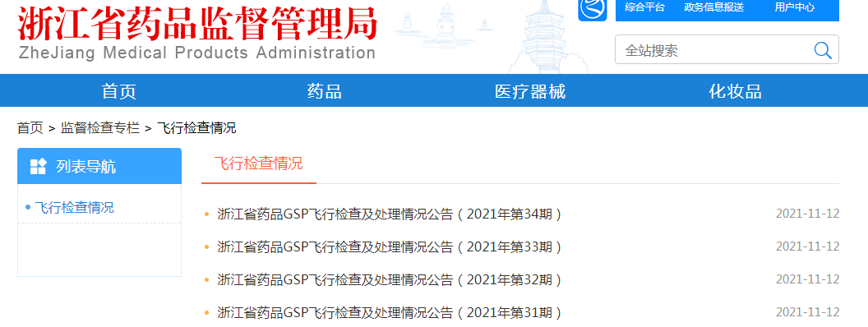This screenshot has width=868, height=327.
Task: Click the 浙江省药品监督管理局 red title logo
Action: point(197,23)
